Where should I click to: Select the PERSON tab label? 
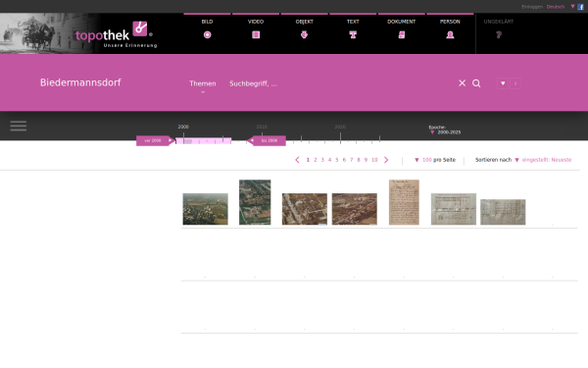tap(450, 22)
